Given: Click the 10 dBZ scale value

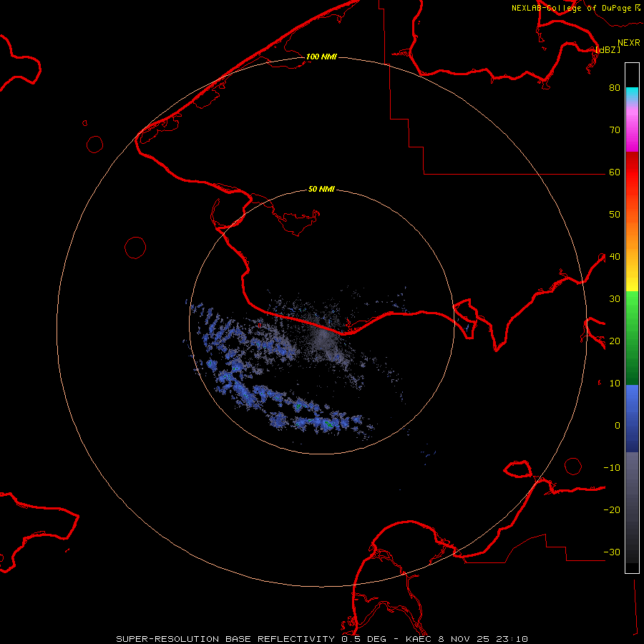Looking at the screenshot, I should click(615, 384).
